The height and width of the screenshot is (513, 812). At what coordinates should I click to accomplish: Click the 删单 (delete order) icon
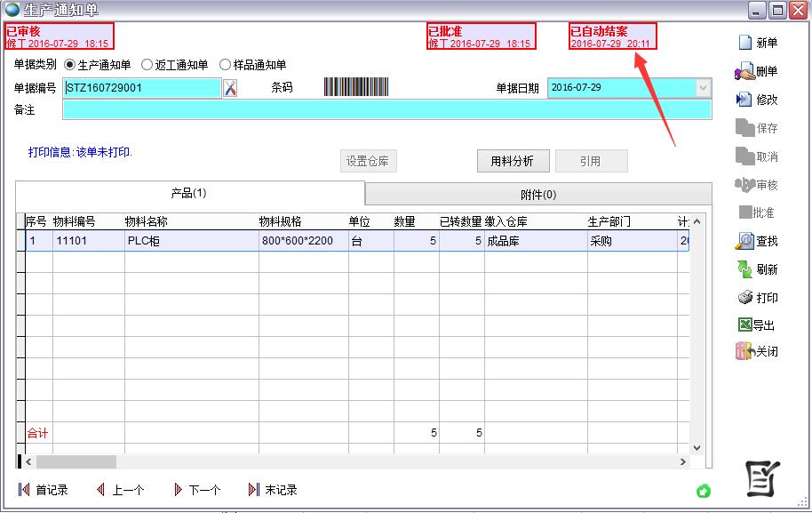744,72
